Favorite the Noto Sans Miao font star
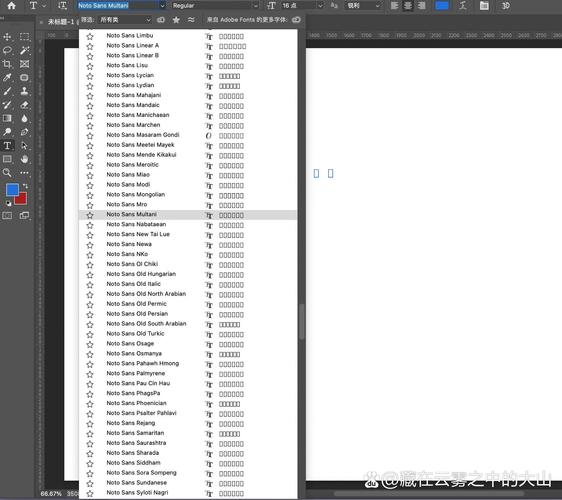 point(90,175)
